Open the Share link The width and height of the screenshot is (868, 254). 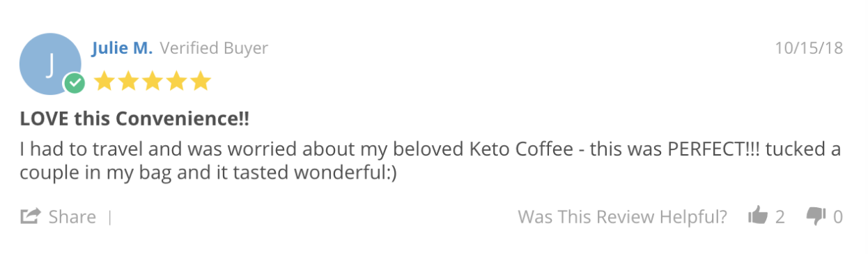[x=72, y=217]
